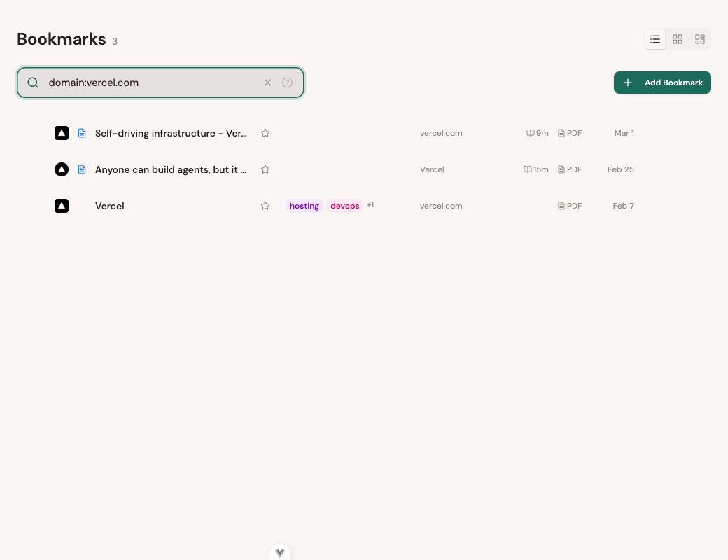This screenshot has height=560, width=728.
Task: Expand the +1 hidden tags on Vercel row
Action: [x=370, y=205]
